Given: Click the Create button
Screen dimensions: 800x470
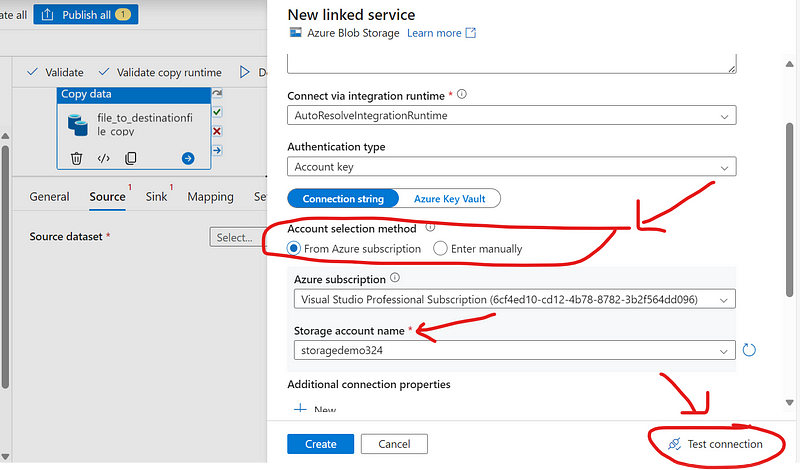Looking at the screenshot, I should pyautogui.click(x=320, y=444).
